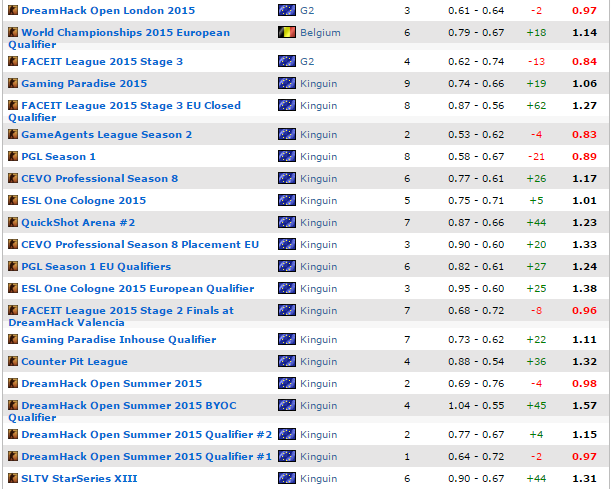Open Gaming Paradise Inhouse Qualifier link

click(x=118, y=339)
